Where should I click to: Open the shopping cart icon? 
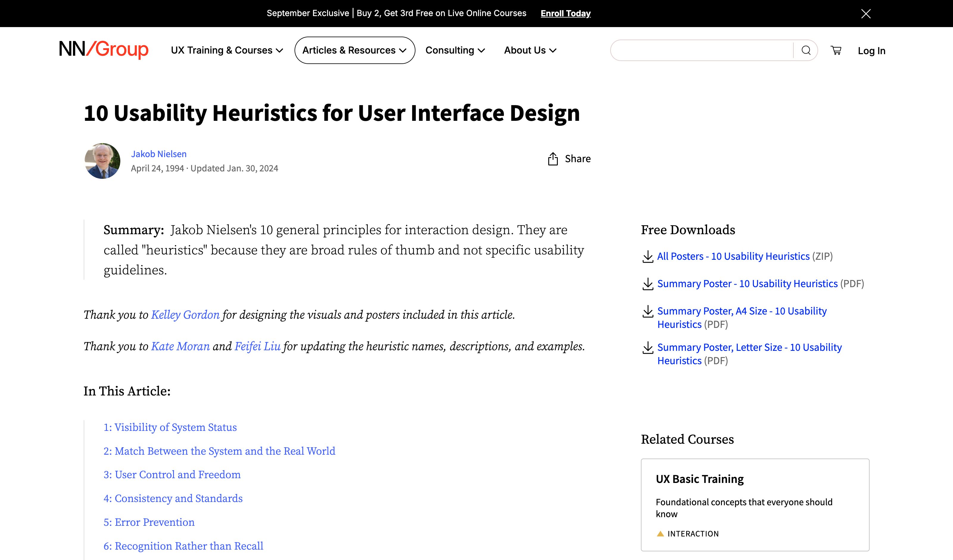[836, 50]
